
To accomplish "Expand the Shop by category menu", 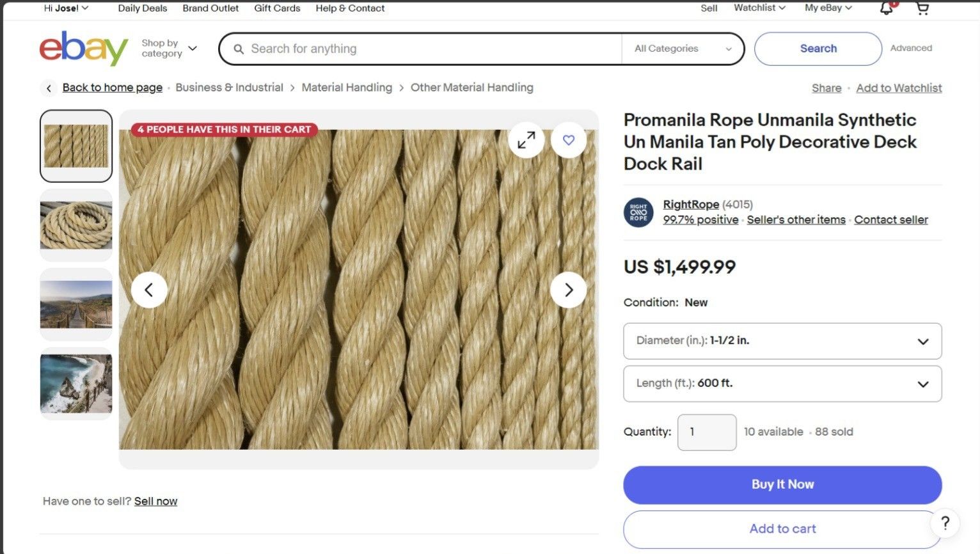I will click(169, 49).
